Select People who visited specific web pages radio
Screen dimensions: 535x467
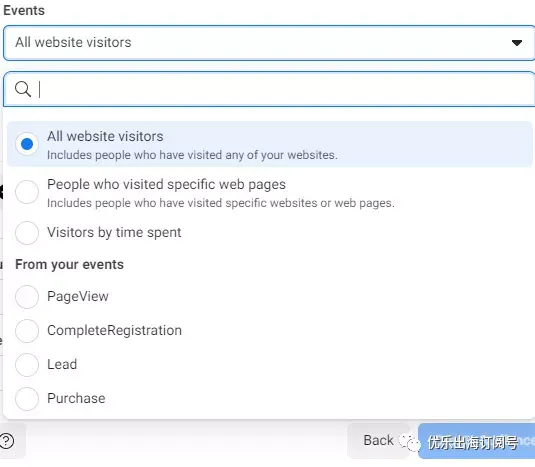pos(27,192)
